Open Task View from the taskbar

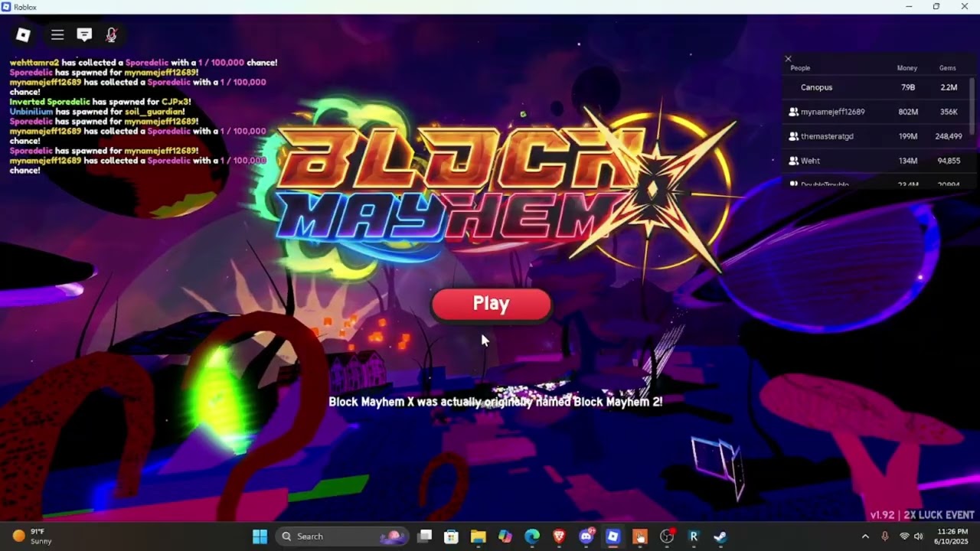[425, 536]
